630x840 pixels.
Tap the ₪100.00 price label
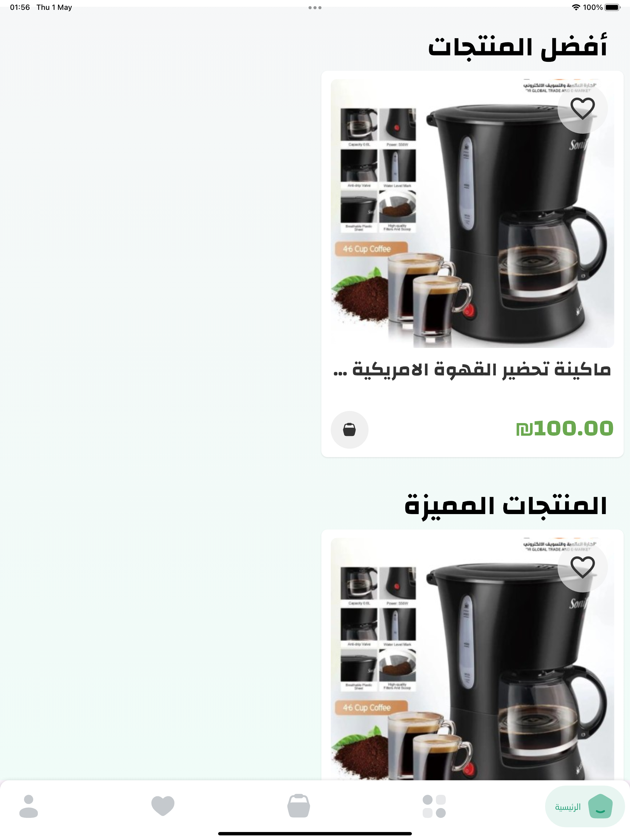[x=564, y=429]
